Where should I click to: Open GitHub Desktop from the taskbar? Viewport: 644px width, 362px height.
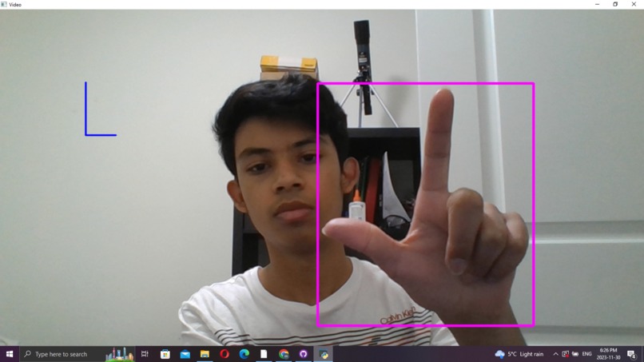point(303,354)
